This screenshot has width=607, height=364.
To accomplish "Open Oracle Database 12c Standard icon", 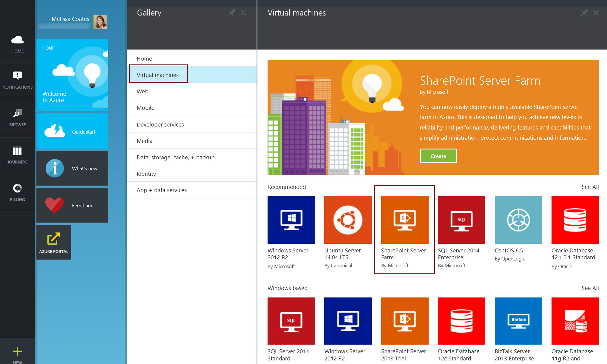I will point(461,321).
